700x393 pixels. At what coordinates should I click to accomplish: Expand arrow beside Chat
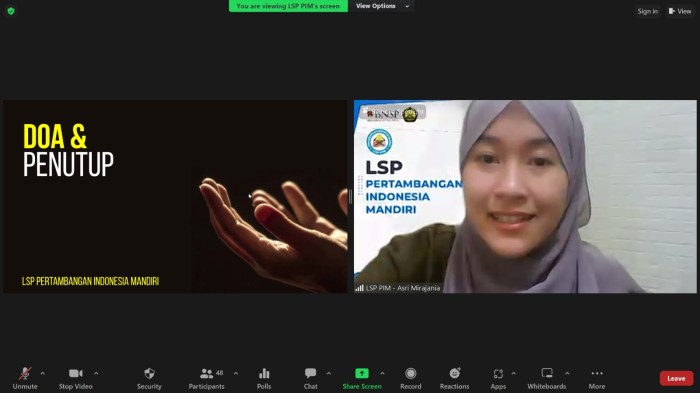coord(329,373)
